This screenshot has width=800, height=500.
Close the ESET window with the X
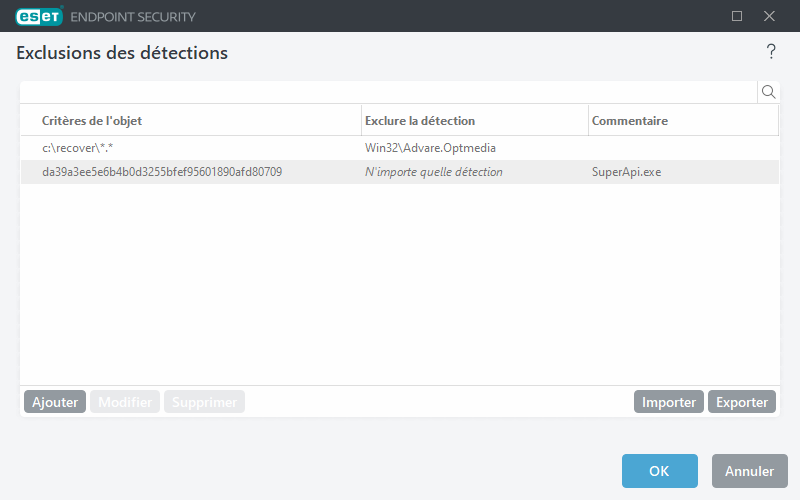769,16
